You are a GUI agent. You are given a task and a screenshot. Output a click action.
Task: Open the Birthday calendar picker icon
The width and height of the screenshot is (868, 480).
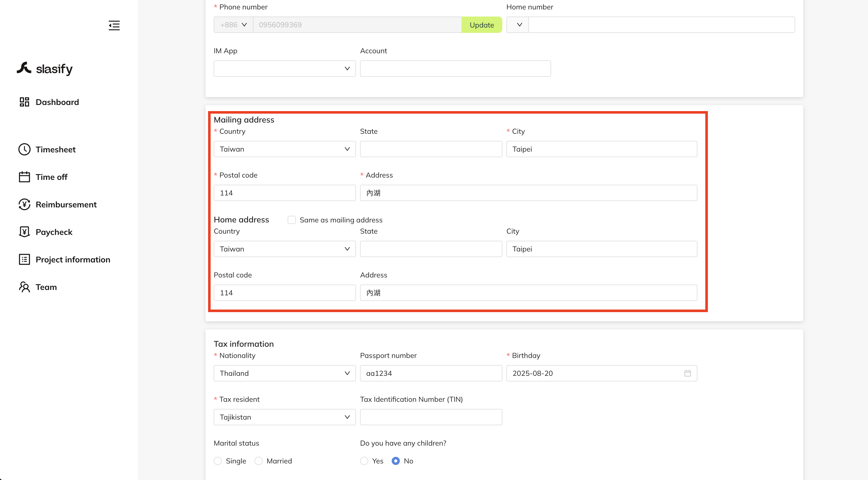687,373
